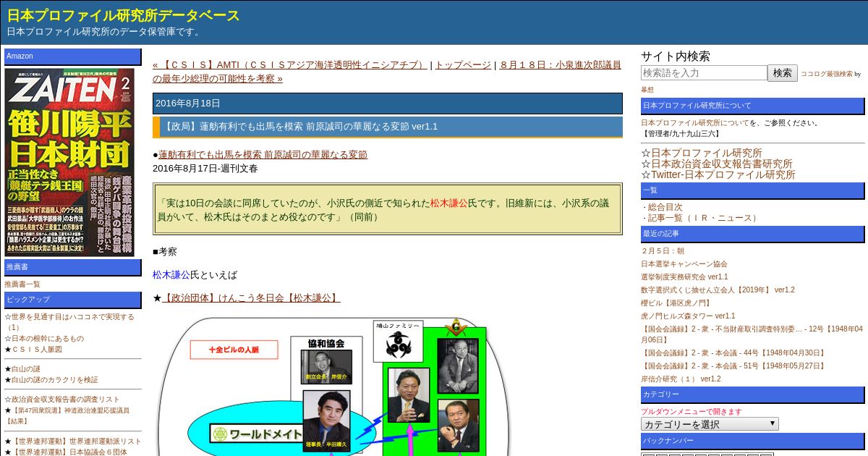Click the ZAITEN magazine cover thumbnail

pyautogui.click(x=69, y=162)
